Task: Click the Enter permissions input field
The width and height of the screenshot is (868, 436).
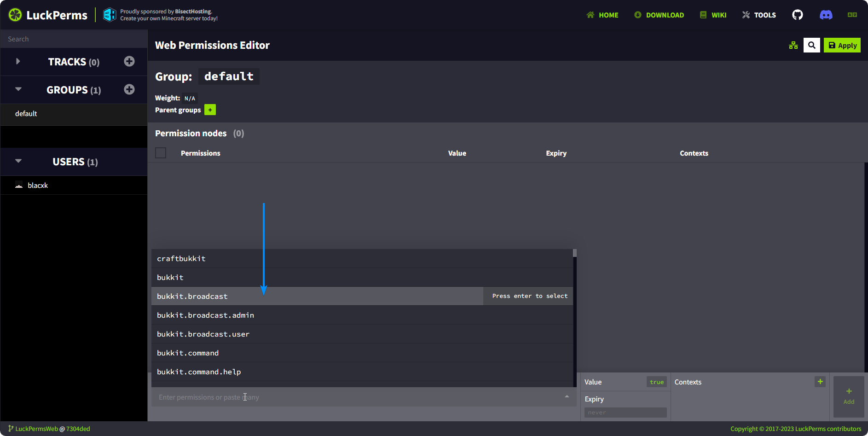Action: pos(364,397)
